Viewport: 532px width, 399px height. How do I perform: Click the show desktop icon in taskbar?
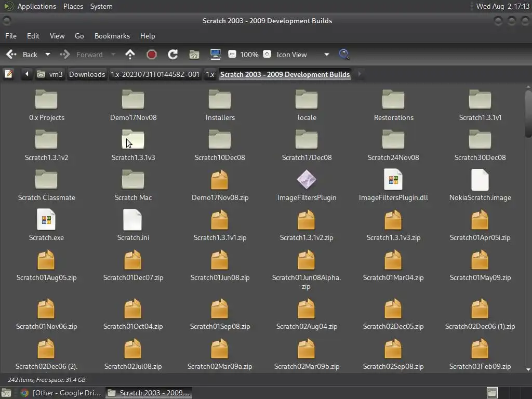6,393
